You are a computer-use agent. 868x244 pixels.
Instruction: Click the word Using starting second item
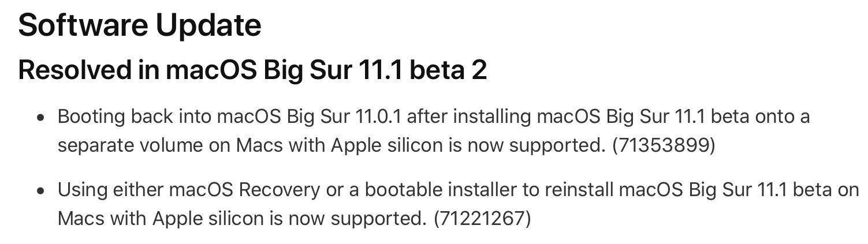[x=81, y=190]
